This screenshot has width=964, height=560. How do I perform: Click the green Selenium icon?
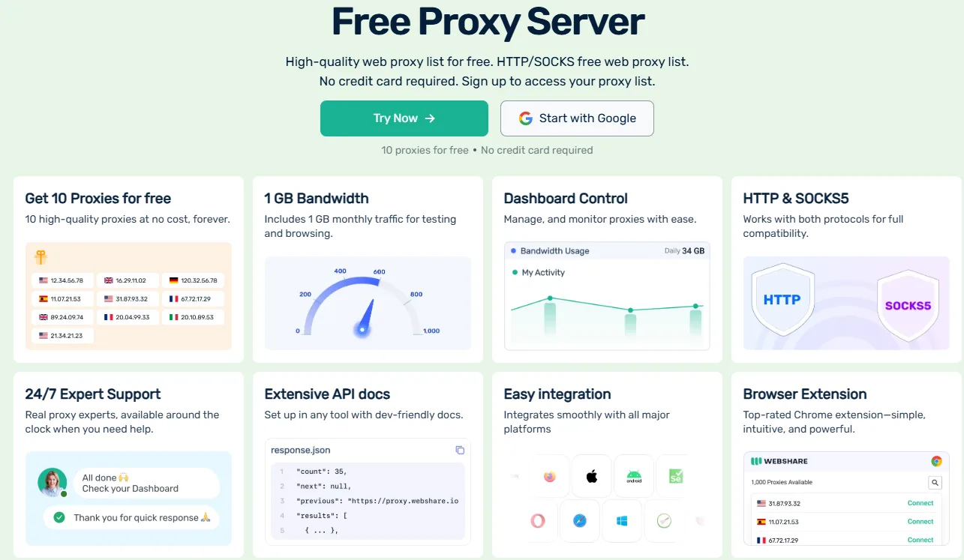(675, 476)
